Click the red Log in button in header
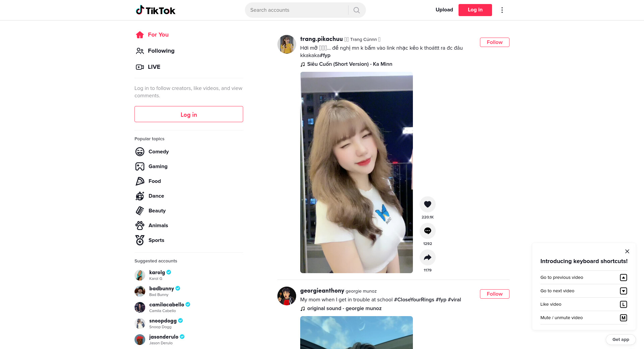Image resolution: width=644 pixels, height=349 pixels. point(475,10)
